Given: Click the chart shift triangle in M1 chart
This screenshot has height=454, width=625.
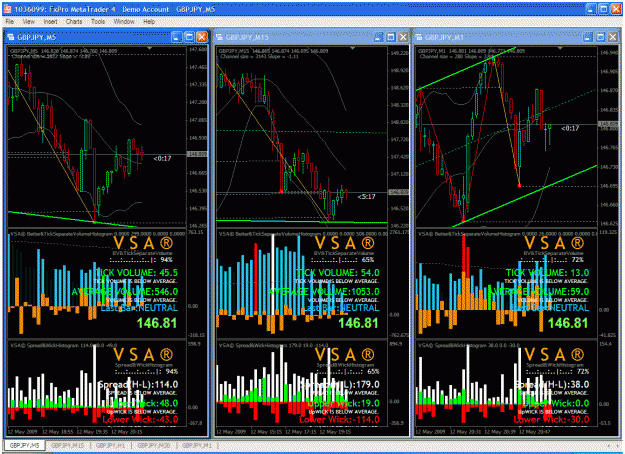Looking at the screenshot, I should [560, 48].
